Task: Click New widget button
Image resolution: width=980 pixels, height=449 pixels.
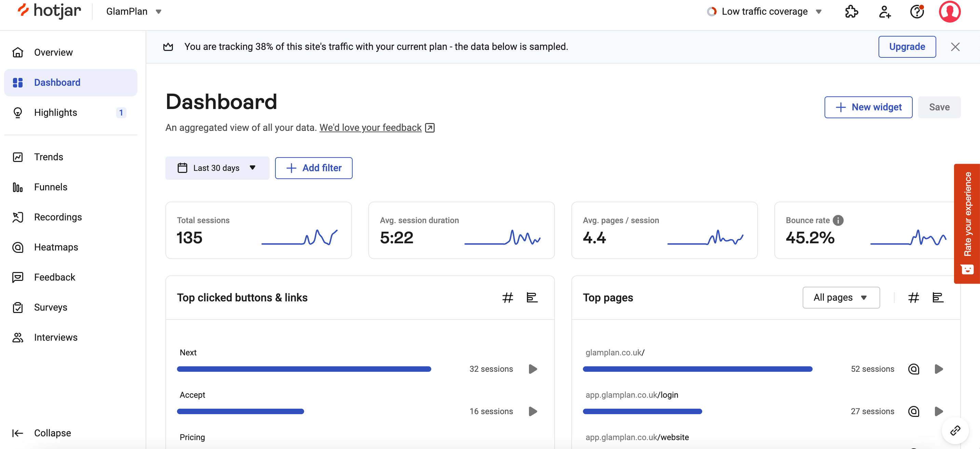Action: pyautogui.click(x=868, y=107)
